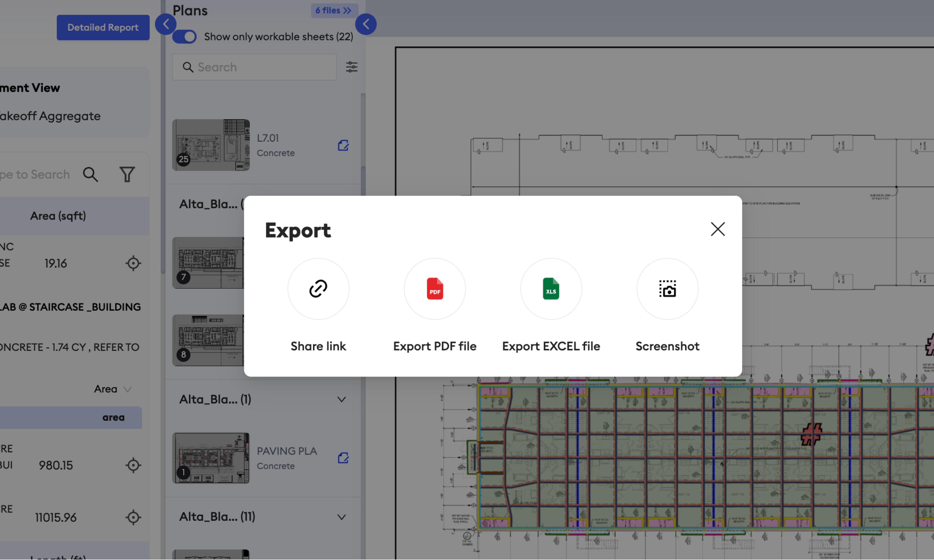Click edit icon next to PAVING PLA sheet
This screenshot has height=560, width=934.
point(343,458)
